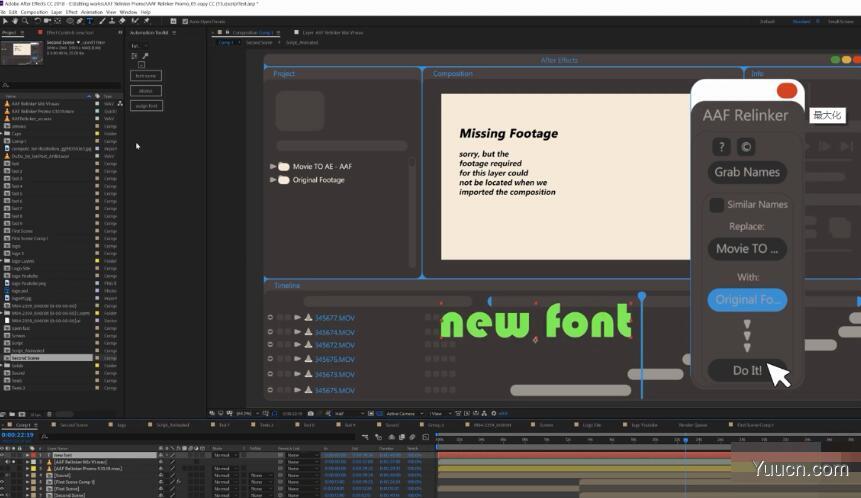The width and height of the screenshot is (861, 498).
Task: Select the Eraser tool
Action: [122, 21]
